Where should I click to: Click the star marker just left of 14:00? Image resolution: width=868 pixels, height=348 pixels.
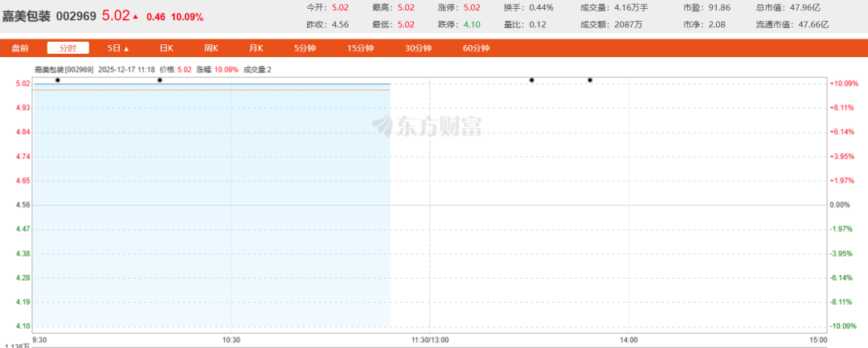590,80
